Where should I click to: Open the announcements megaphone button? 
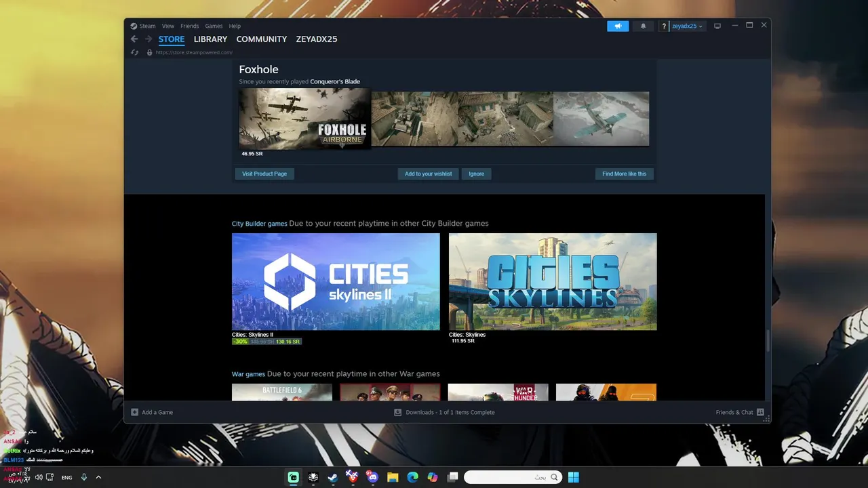[x=618, y=26]
